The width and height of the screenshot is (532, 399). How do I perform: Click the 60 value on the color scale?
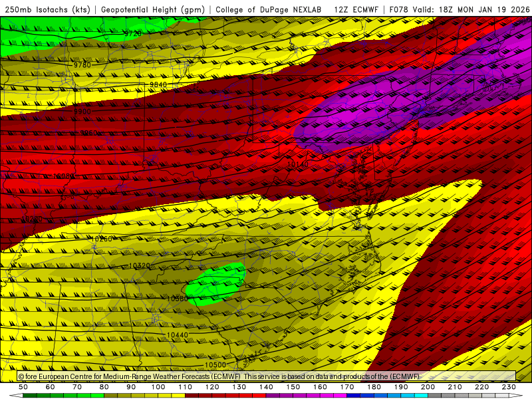tap(50, 387)
